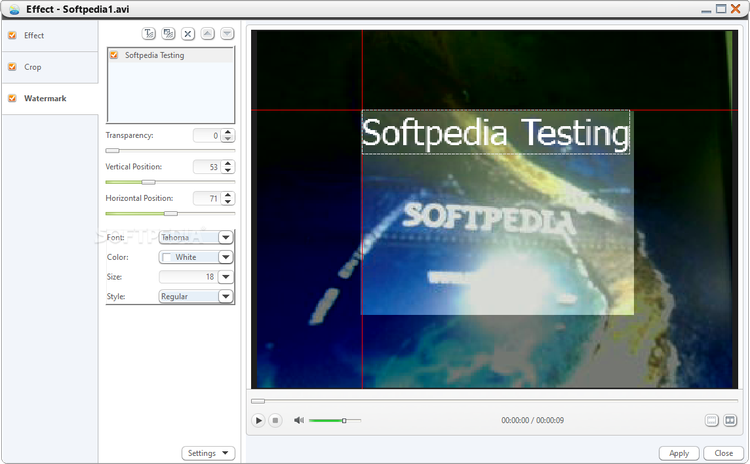Move the watermark down in list
This screenshot has width=750, height=464.
[x=227, y=33]
